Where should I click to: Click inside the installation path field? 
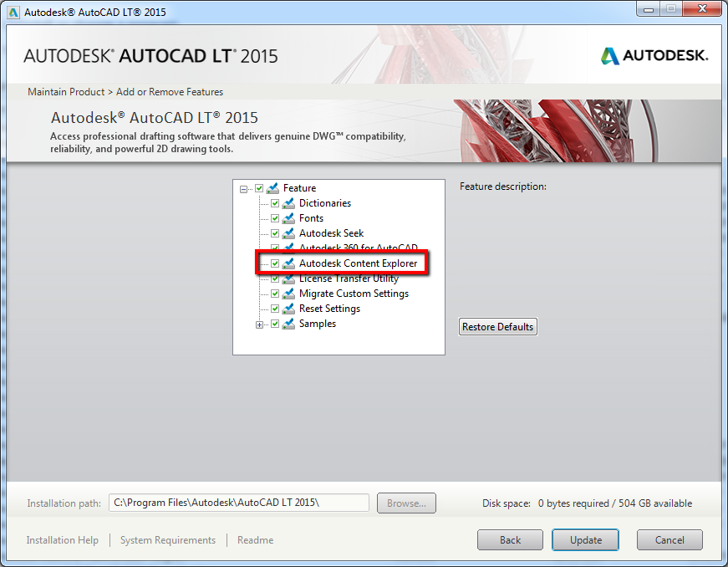coord(238,503)
